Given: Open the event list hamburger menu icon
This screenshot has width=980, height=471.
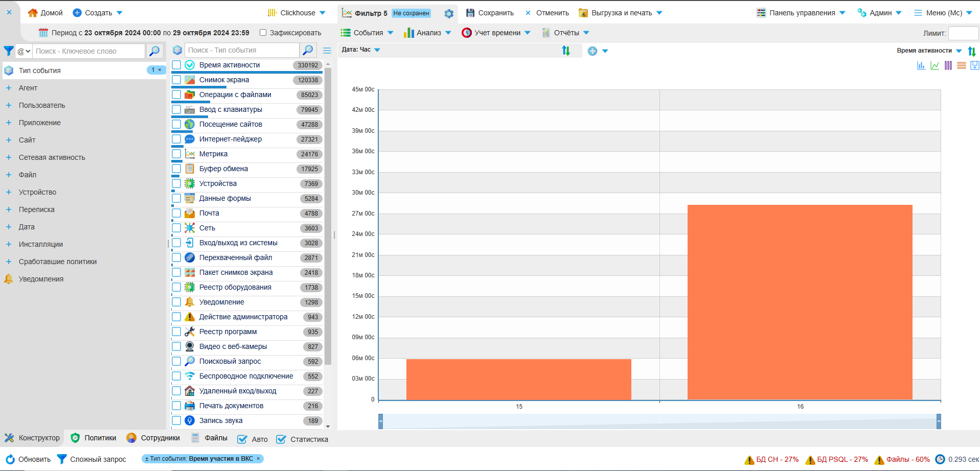Looking at the screenshot, I should click(x=327, y=51).
